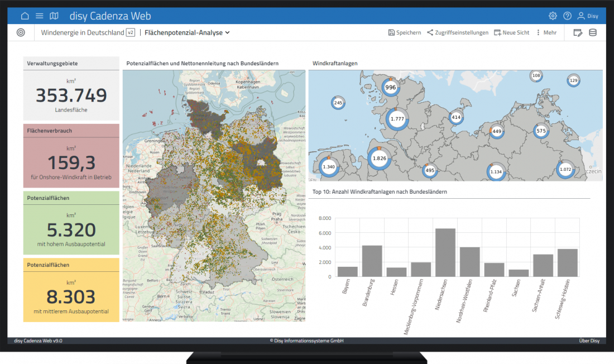Click Neue Sicht to create a view
This screenshot has height=364, width=614.
pyautogui.click(x=511, y=32)
